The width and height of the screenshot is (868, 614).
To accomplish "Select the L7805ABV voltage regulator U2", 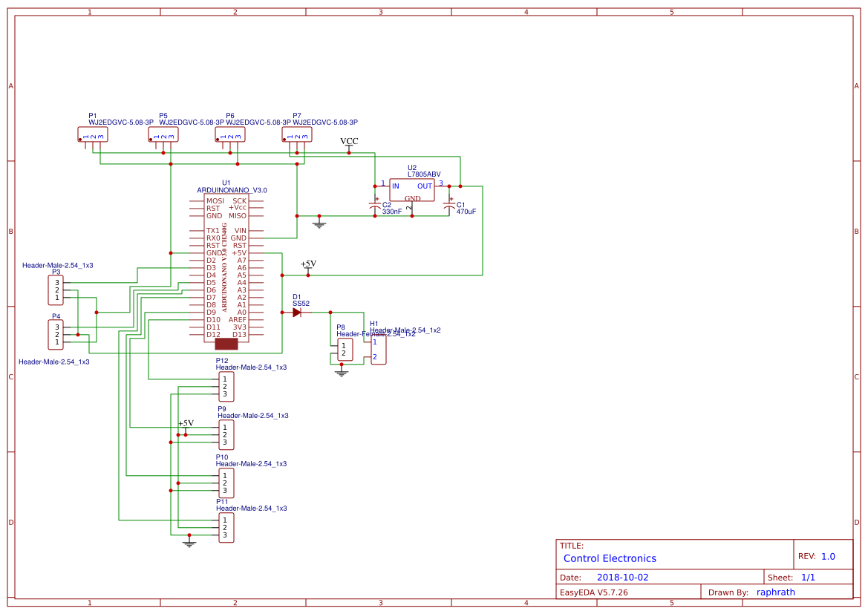I will pos(412,189).
